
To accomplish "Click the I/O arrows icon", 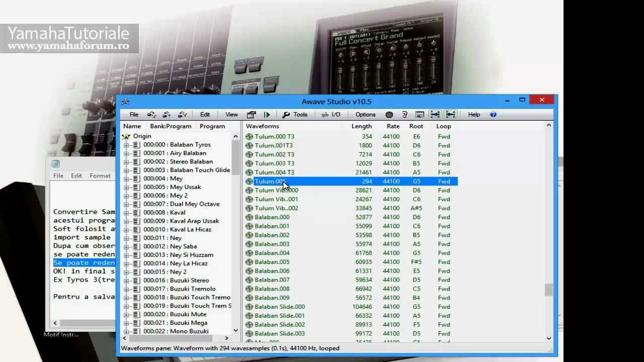I will pos(325,115).
